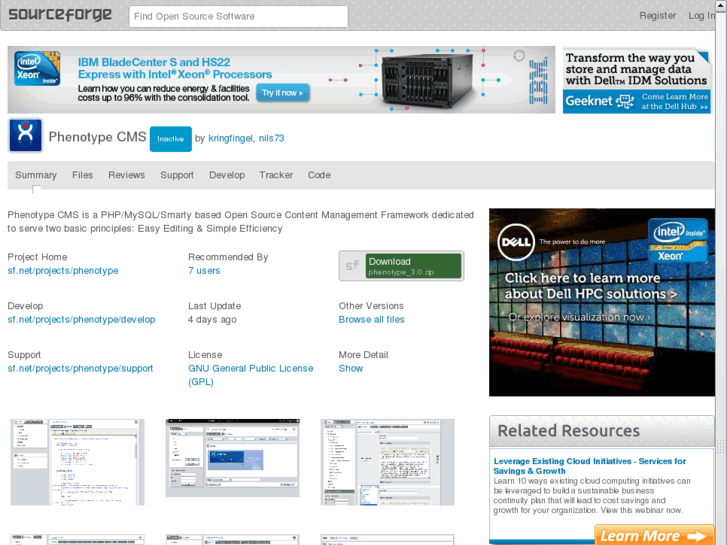Click the Related Resources heading

(568, 431)
